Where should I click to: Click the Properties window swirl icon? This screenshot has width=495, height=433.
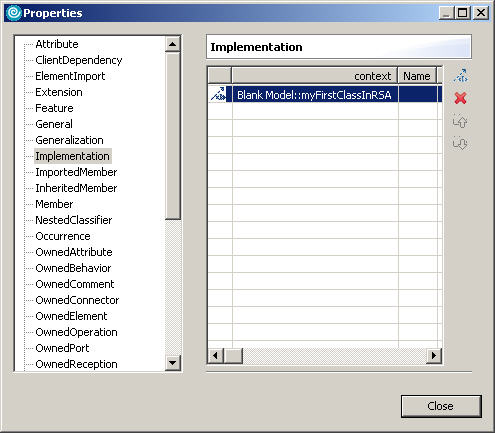point(14,13)
